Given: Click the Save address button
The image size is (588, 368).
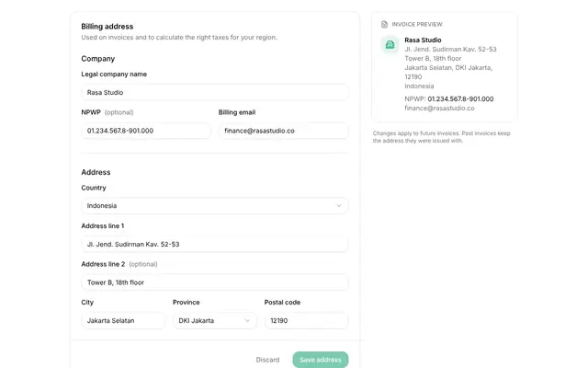Looking at the screenshot, I should 321,360.
